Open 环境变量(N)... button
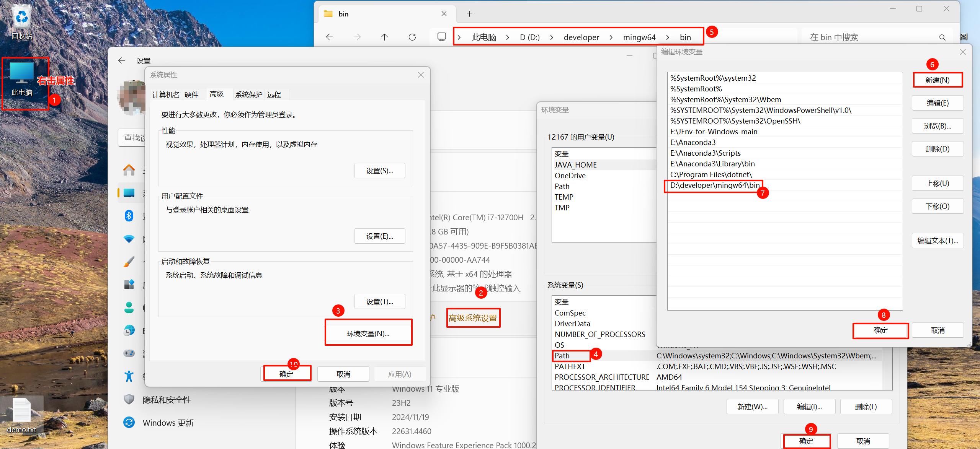Screen dimensions: 980x449 coord(368,333)
